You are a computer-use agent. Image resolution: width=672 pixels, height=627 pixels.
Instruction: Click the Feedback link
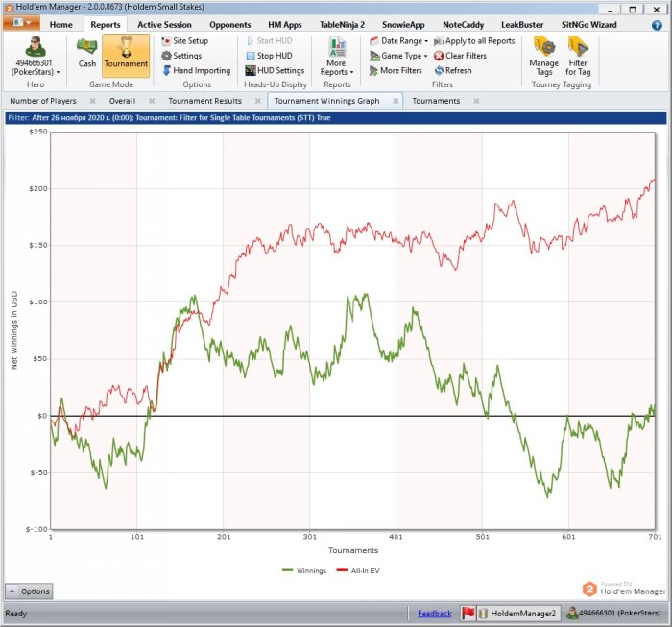click(x=435, y=614)
